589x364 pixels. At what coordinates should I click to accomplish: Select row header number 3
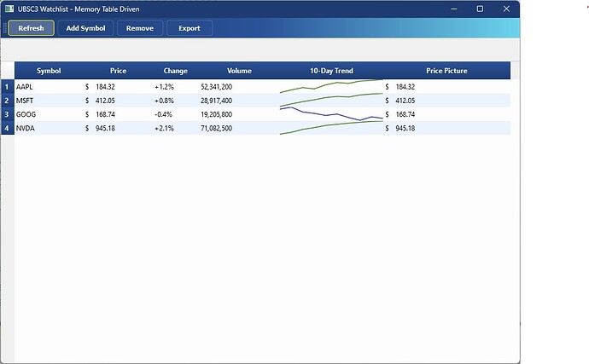pyautogui.click(x=7, y=114)
